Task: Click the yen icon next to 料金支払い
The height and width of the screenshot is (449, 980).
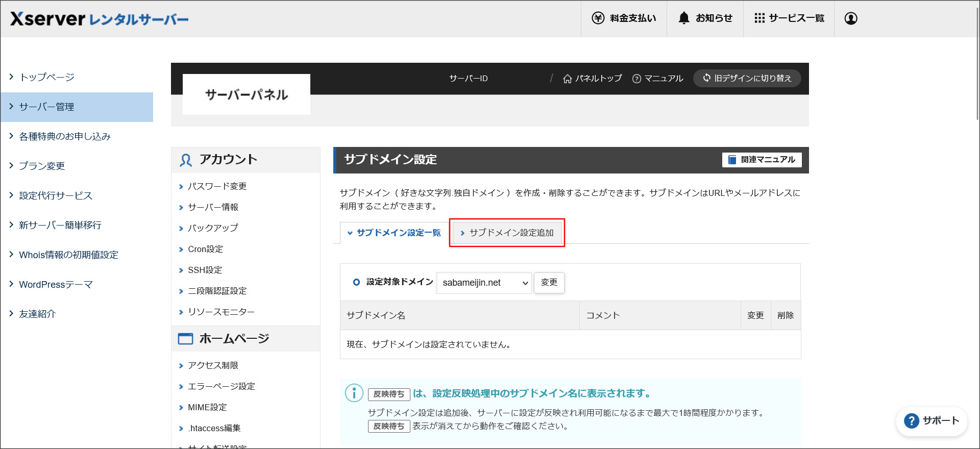Action: click(x=598, y=18)
